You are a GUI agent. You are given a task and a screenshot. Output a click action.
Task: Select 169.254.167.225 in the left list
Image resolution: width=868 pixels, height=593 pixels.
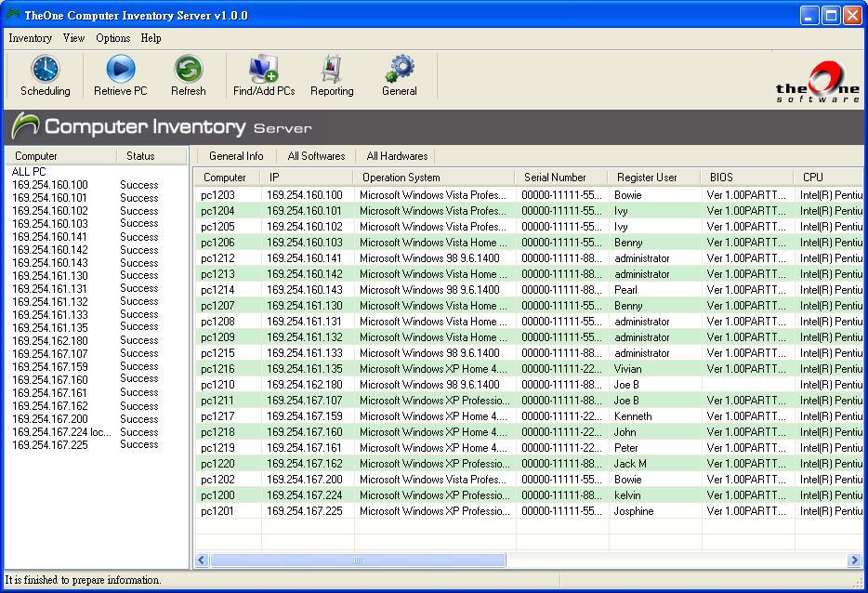point(50,445)
